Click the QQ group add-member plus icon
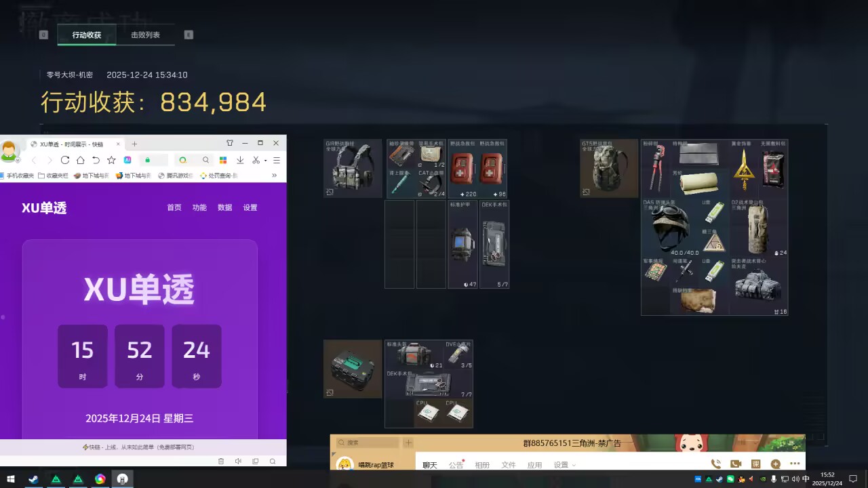 pyautogui.click(x=776, y=464)
